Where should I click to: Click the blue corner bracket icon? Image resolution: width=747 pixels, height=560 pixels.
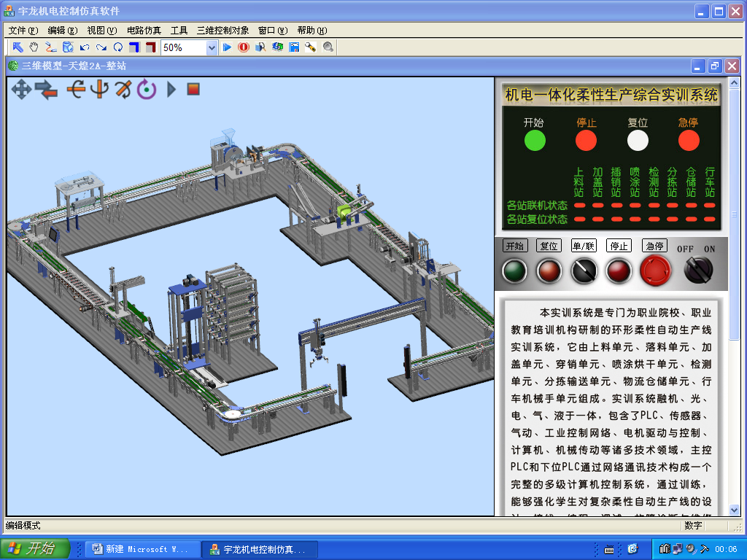[x=134, y=47]
